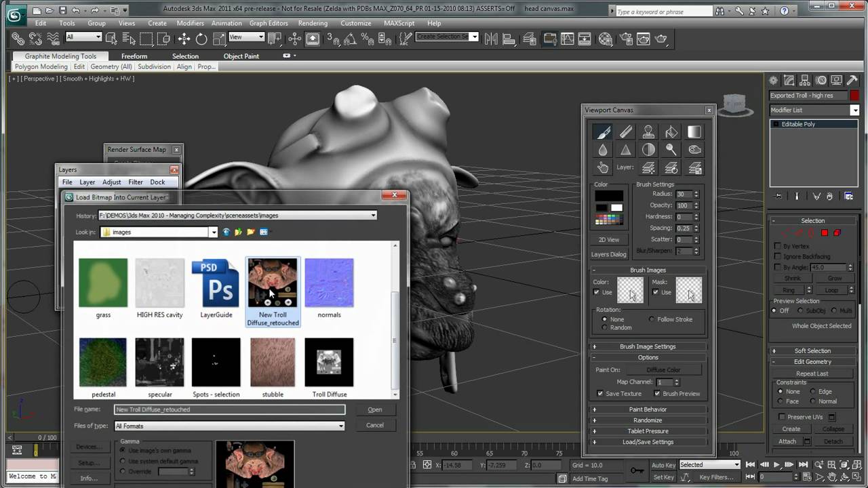Select the Smudge finger tool in Viewport Canvas
The width and height of the screenshot is (868, 488).
[x=603, y=167]
